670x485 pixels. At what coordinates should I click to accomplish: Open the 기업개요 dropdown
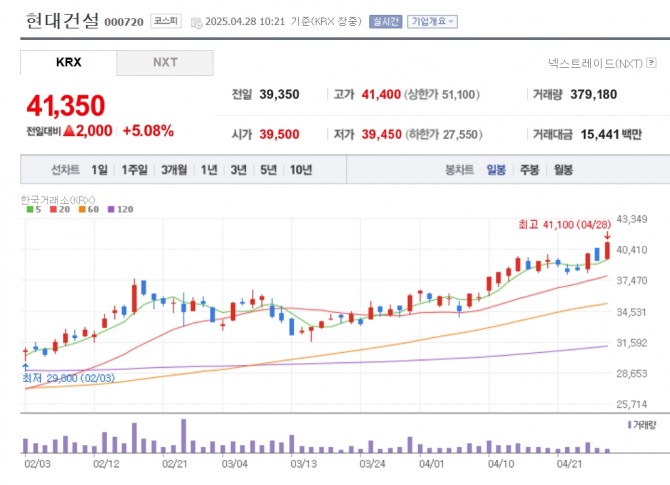[432, 21]
